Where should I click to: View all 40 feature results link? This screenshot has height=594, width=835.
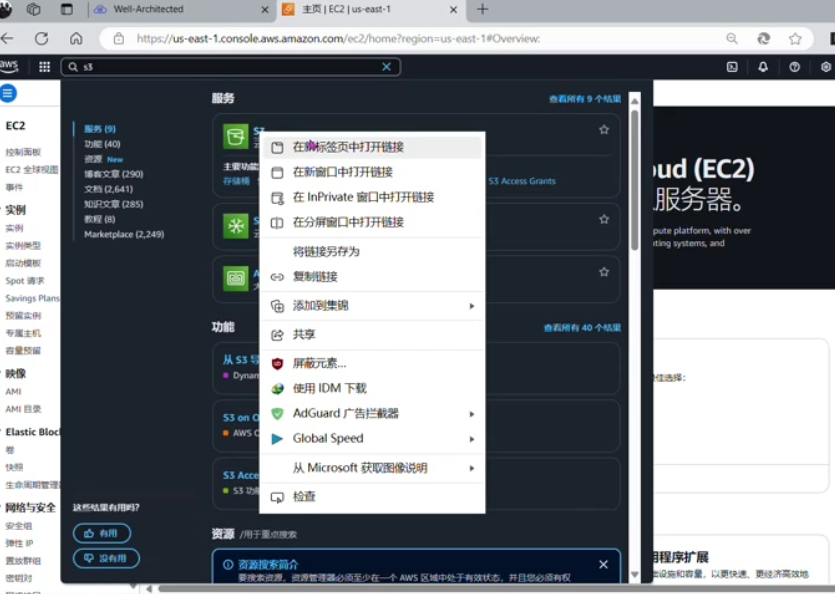point(582,328)
